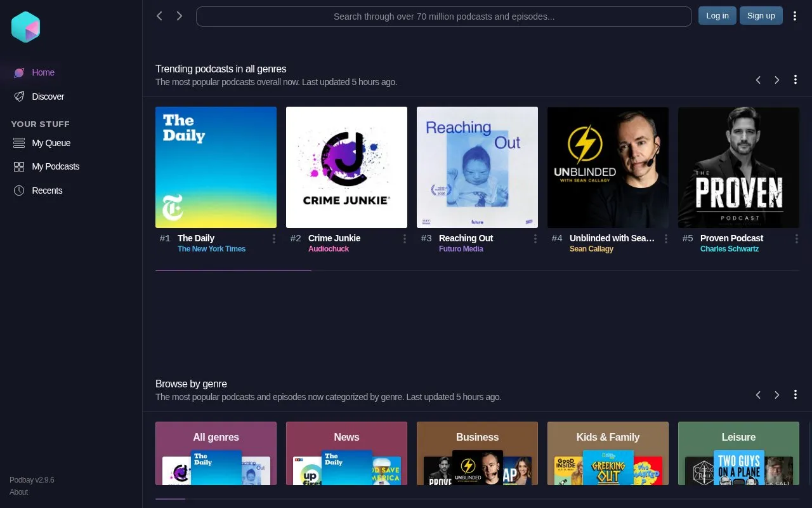Select the News genre card
The height and width of the screenshot is (508, 812).
[346, 453]
